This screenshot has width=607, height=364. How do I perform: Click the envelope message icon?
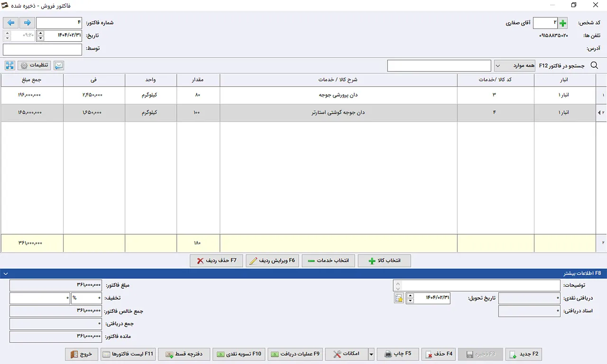click(59, 65)
